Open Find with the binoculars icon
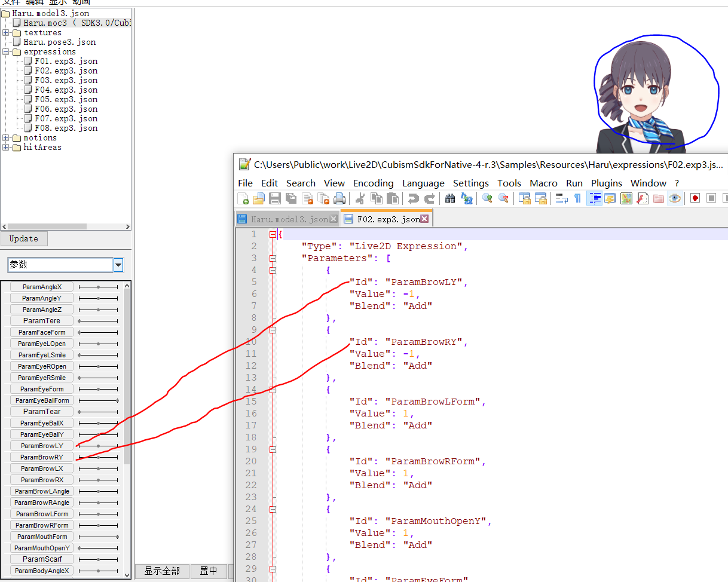The height and width of the screenshot is (582, 728). click(x=450, y=198)
